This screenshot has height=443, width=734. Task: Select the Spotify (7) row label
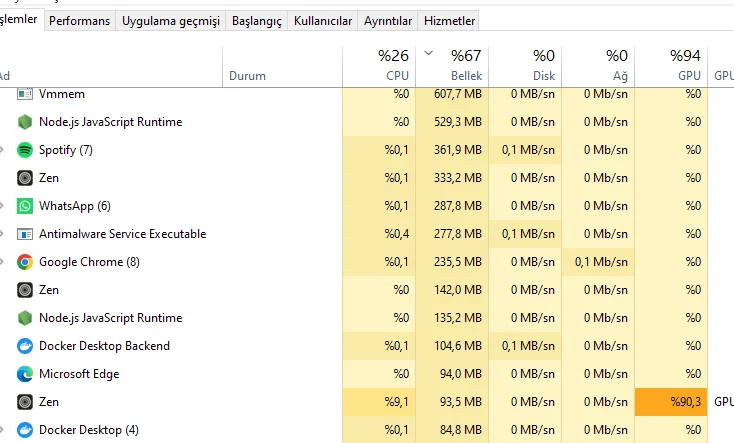click(66, 150)
